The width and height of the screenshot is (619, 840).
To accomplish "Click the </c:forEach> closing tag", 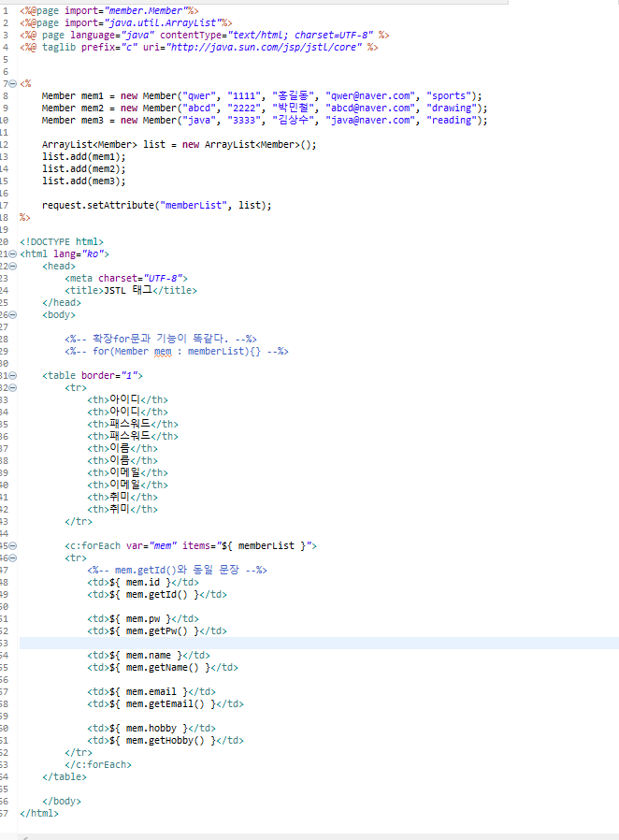I will point(98,764).
